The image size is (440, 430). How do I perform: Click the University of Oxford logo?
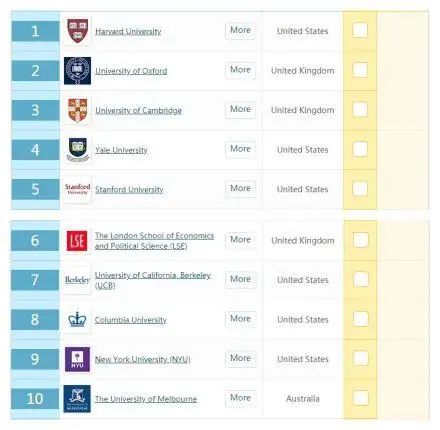[77, 70]
